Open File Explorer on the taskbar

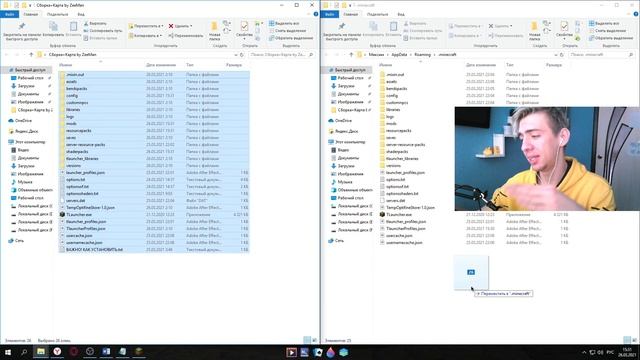point(41,352)
